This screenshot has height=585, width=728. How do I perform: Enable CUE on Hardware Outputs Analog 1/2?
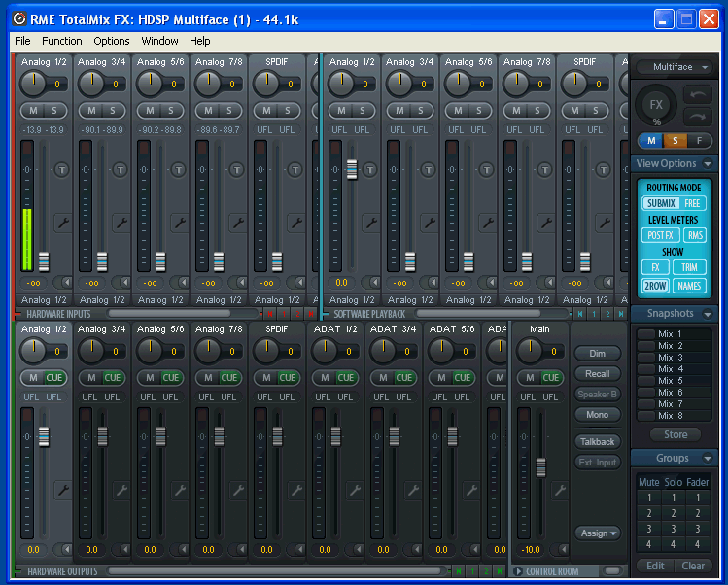(54, 378)
